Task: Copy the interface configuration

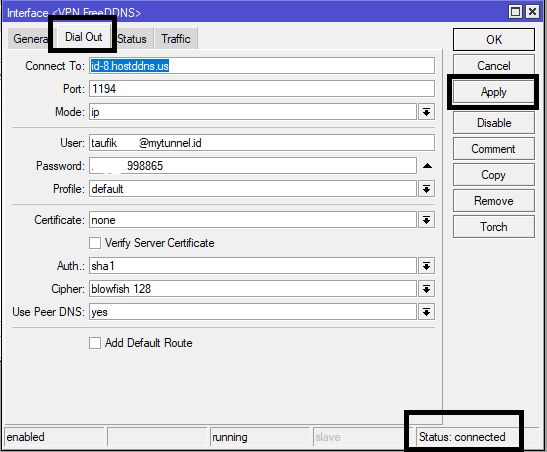Action: tap(494, 175)
